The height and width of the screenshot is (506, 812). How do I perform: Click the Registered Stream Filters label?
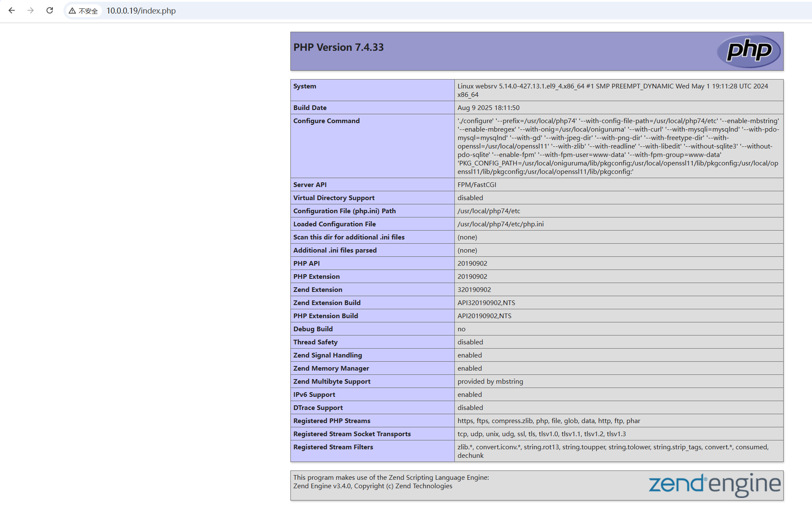pyautogui.click(x=333, y=447)
